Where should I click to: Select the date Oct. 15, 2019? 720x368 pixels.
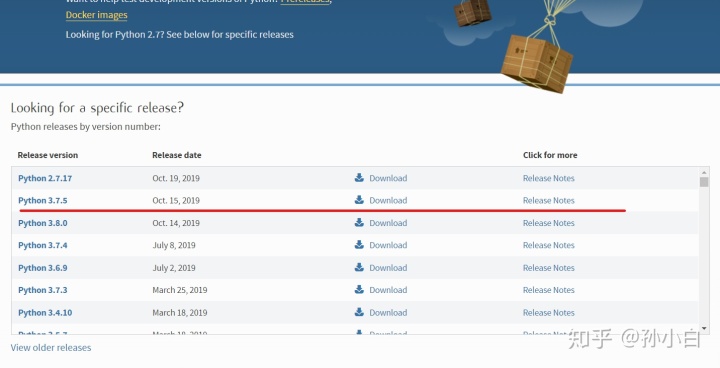click(176, 200)
